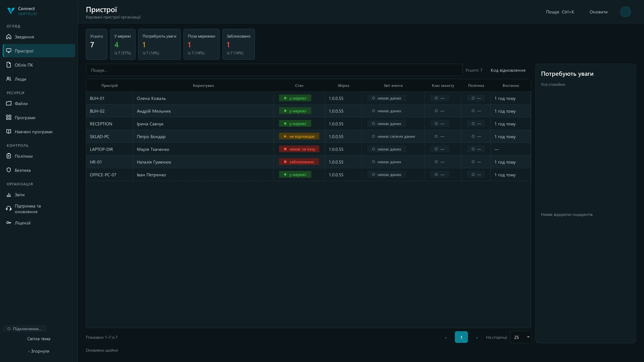The image size is (644, 362).
Task: Click the headset icon for Підтримка та оновлення
Action: (x=9, y=209)
